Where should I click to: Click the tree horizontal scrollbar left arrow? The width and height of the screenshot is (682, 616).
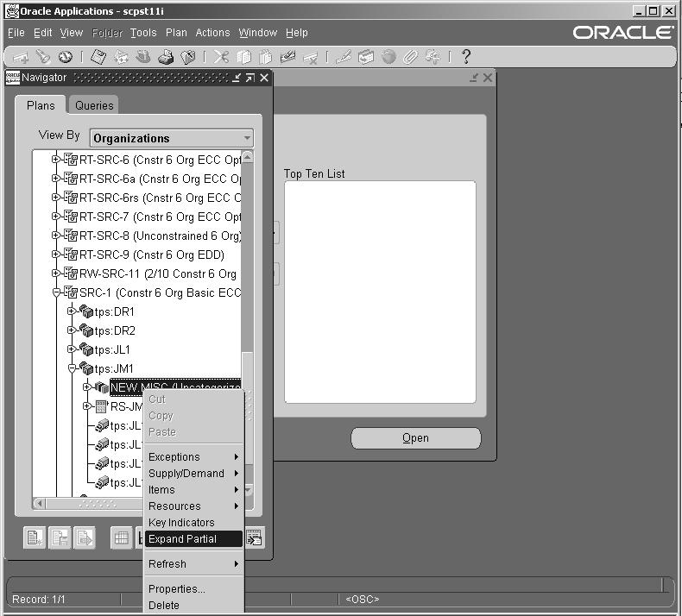pyautogui.click(x=40, y=503)
